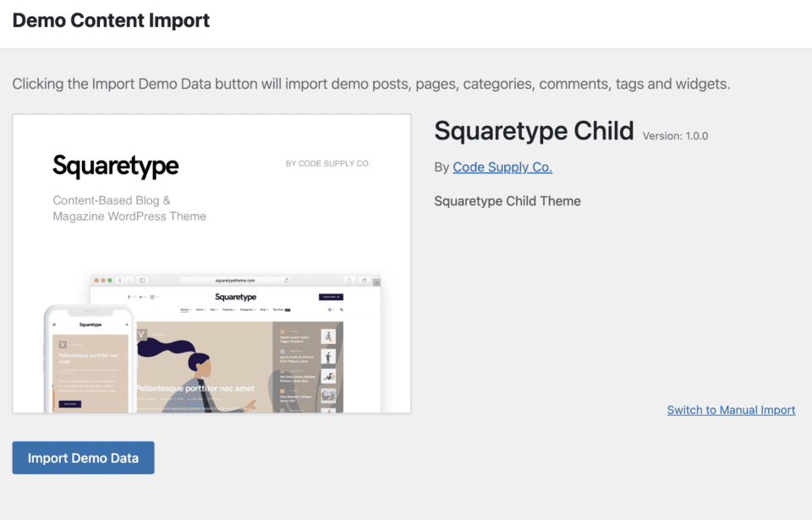Click Pellentesque porttitor headline in desktop preview
This screenshot has width=812, height=520.
coord(195,387)
